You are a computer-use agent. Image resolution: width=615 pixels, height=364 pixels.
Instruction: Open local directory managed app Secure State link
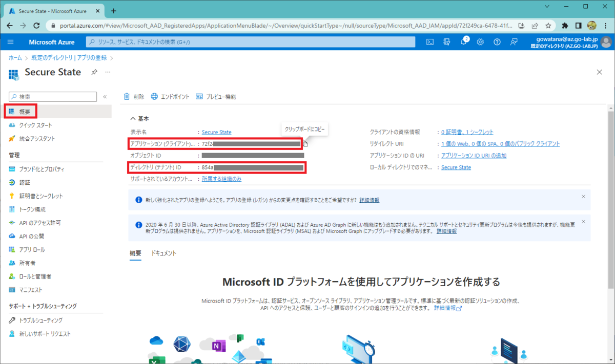pyautogui.click(x=456, y=167)
